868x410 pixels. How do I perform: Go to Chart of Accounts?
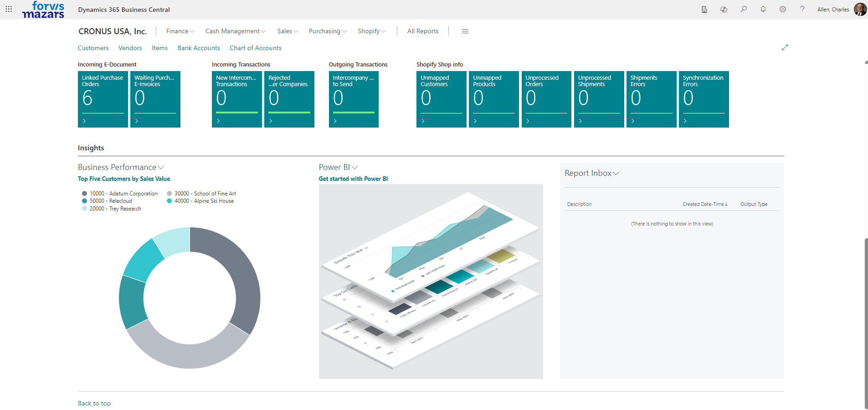[x=255, y=48]
